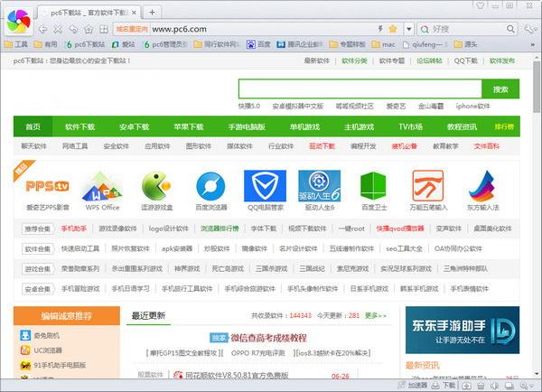Click the 卖兔刷机 icon in recommendations
The image size is (542, 392).
click(x=25, y=335)
